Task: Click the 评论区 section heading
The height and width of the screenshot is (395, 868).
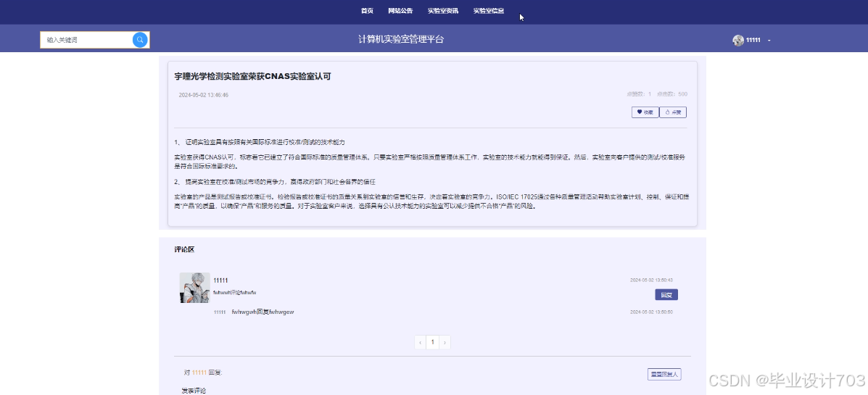Action: pos(184,249)
